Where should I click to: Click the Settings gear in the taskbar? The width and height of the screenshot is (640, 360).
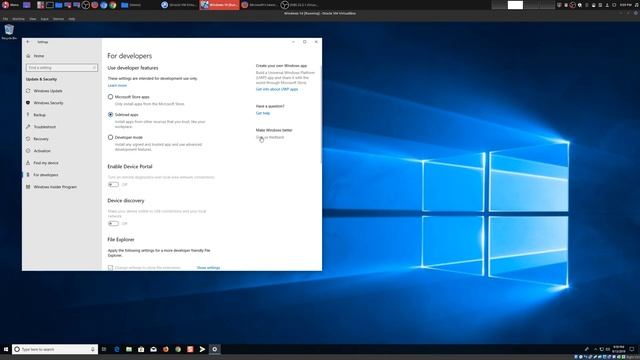(215, 349)
